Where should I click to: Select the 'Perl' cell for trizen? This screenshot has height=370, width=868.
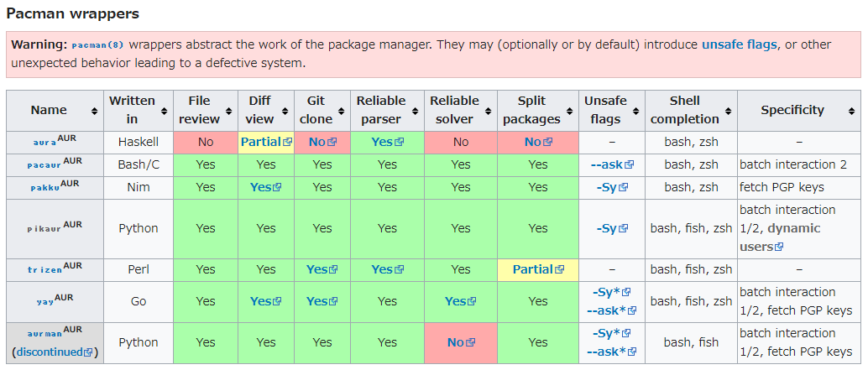click(139, 270)
